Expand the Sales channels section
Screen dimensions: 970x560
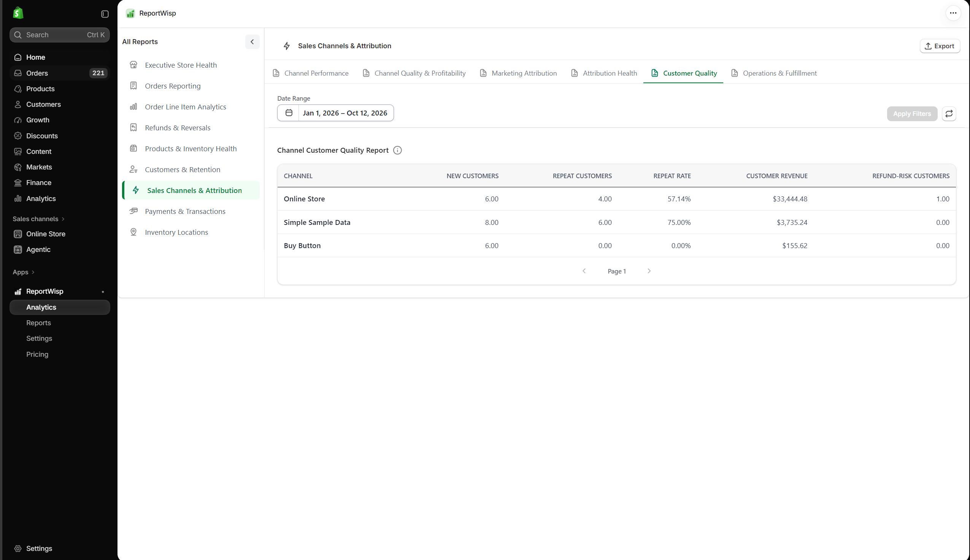coord(38,219)
